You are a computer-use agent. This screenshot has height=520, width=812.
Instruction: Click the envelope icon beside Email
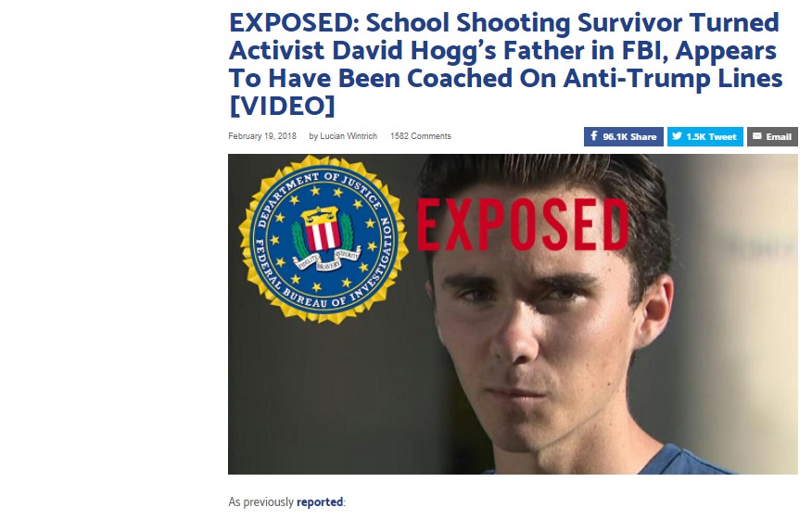[756, 136]
